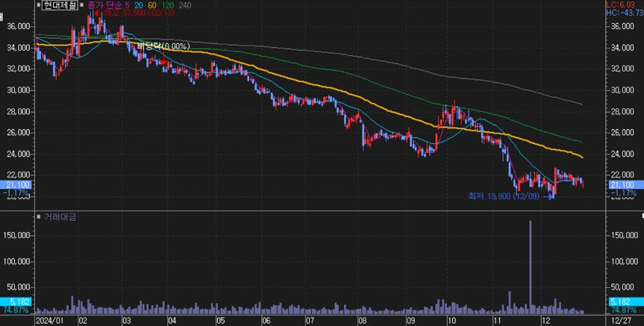
Task: Click the HC:-43.73 readout
Action: coord(625,13)
